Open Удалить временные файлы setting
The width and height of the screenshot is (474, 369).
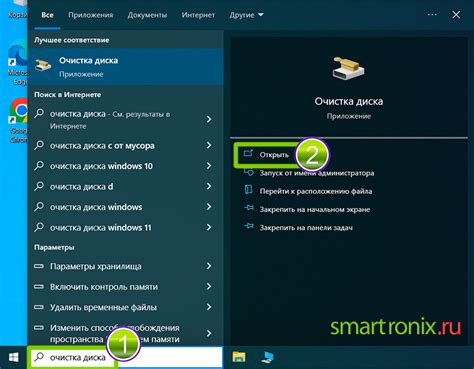pos(125,307)
